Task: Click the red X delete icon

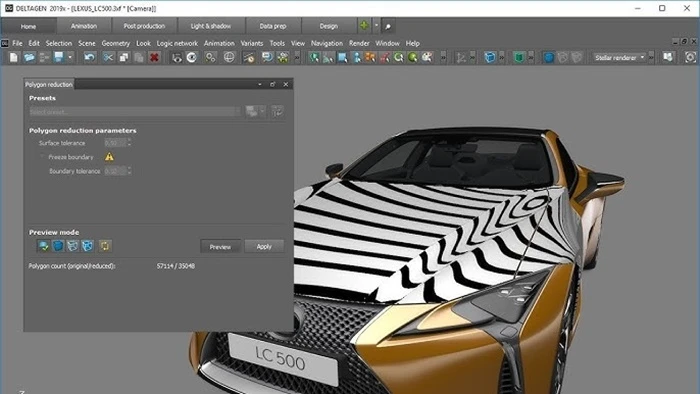Action: [x=154, y=57]
